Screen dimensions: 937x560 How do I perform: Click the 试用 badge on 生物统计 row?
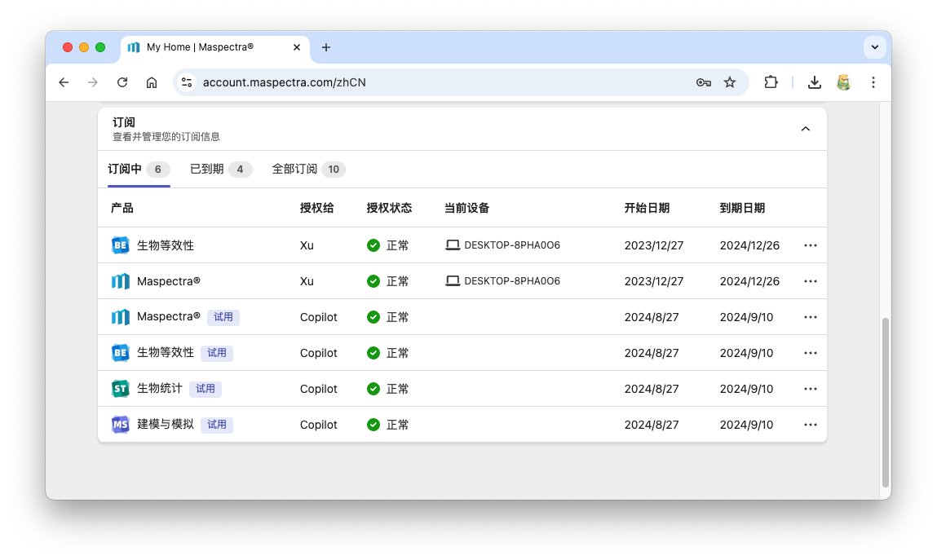coord(205,389)
